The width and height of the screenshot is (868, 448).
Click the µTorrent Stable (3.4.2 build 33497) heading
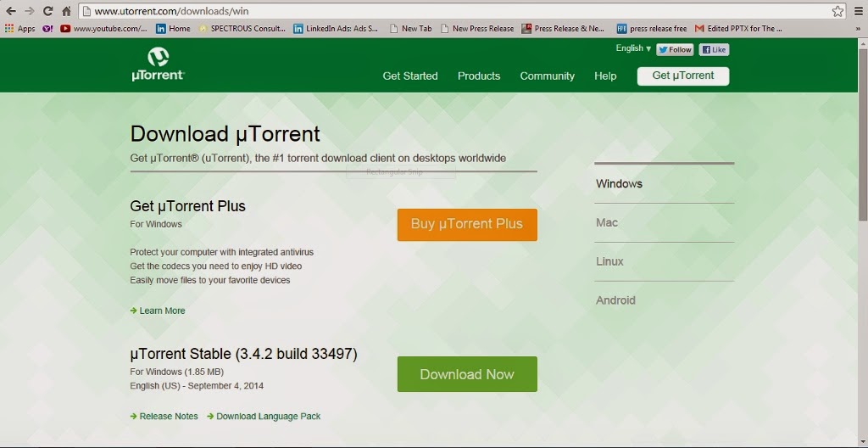(243, 354)
